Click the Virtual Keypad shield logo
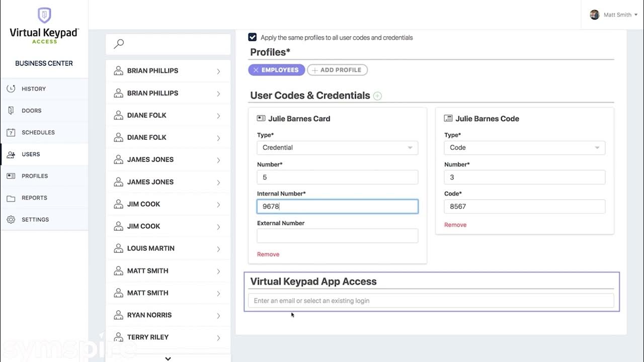Viewport: 644px width, 362px height. coord(44,15)
